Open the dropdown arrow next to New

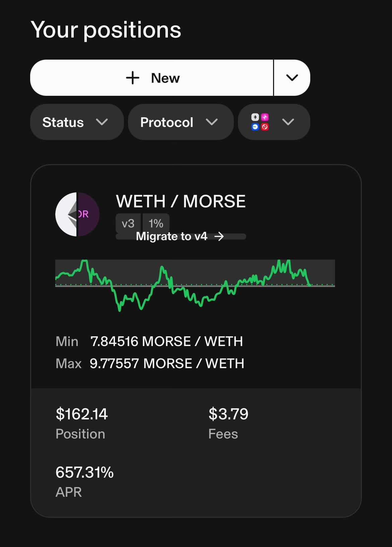(292, 78)
